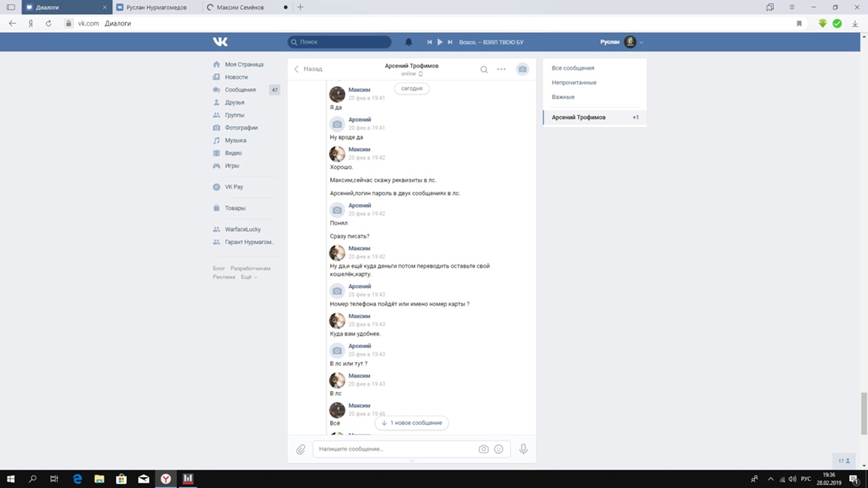Image resolution: width=868 pixels, height=488 pixels.
Task: Go to previous track in header player
Action: point(429,42)
